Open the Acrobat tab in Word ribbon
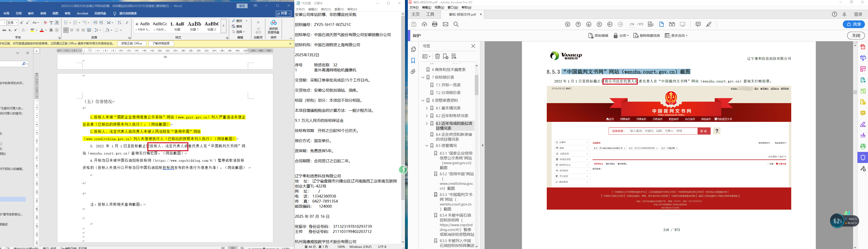 click(x=83, y=13)
